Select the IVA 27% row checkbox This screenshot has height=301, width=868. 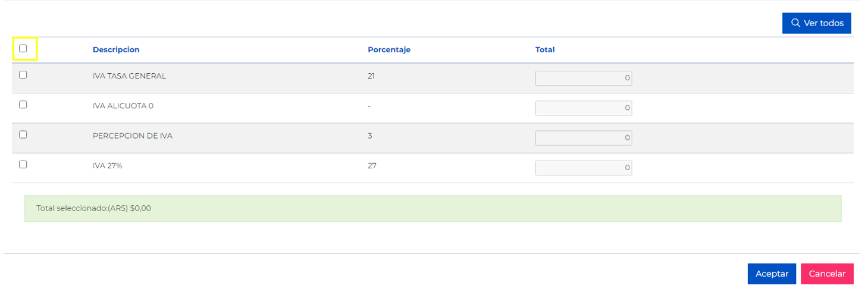(x=23, y=165)
